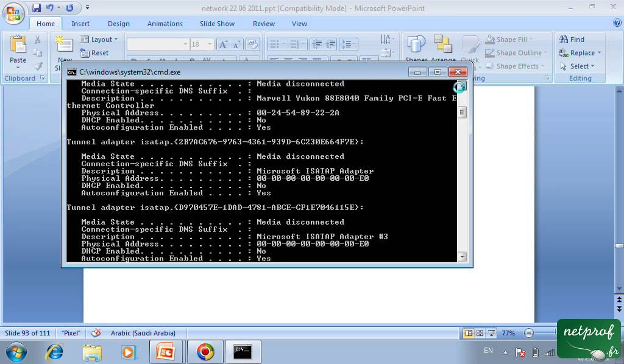Click Arabic (Saudi Arabia) language indicator

click(143, 333)
